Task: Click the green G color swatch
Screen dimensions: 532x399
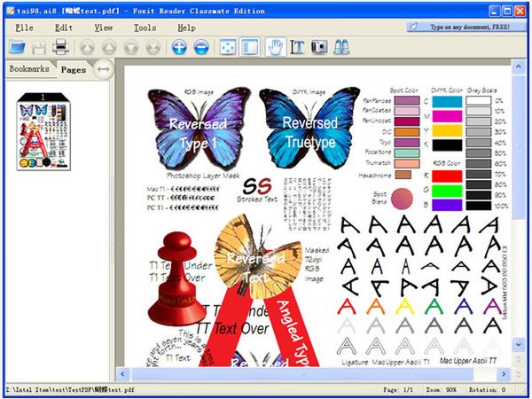Action: (447, 191)
